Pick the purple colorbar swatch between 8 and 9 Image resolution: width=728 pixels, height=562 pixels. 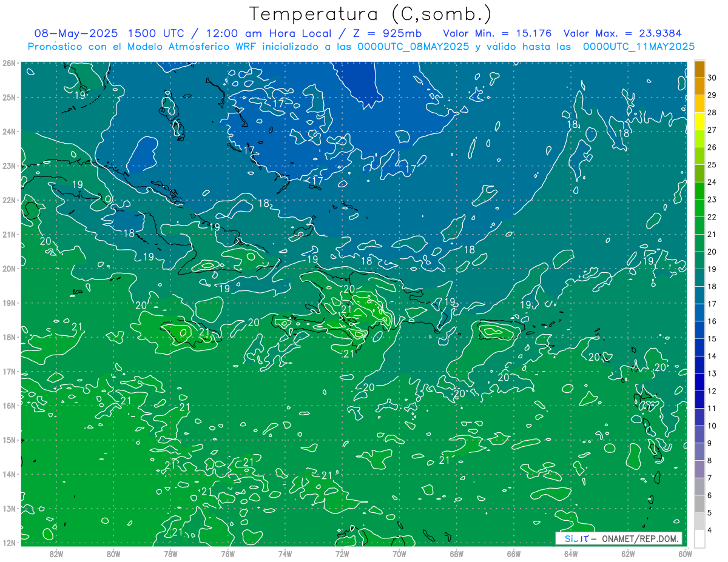tap(699, 452)
